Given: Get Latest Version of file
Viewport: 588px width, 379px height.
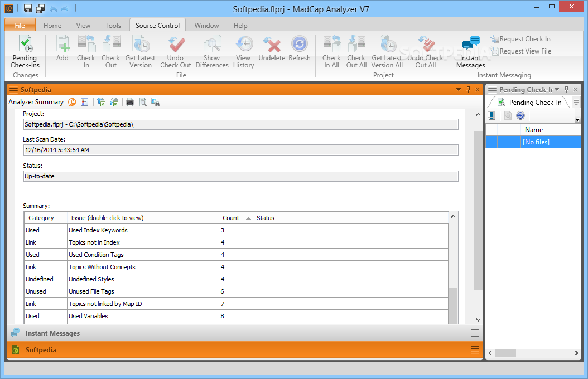Looking at the screenshot, I should (140, 52).
